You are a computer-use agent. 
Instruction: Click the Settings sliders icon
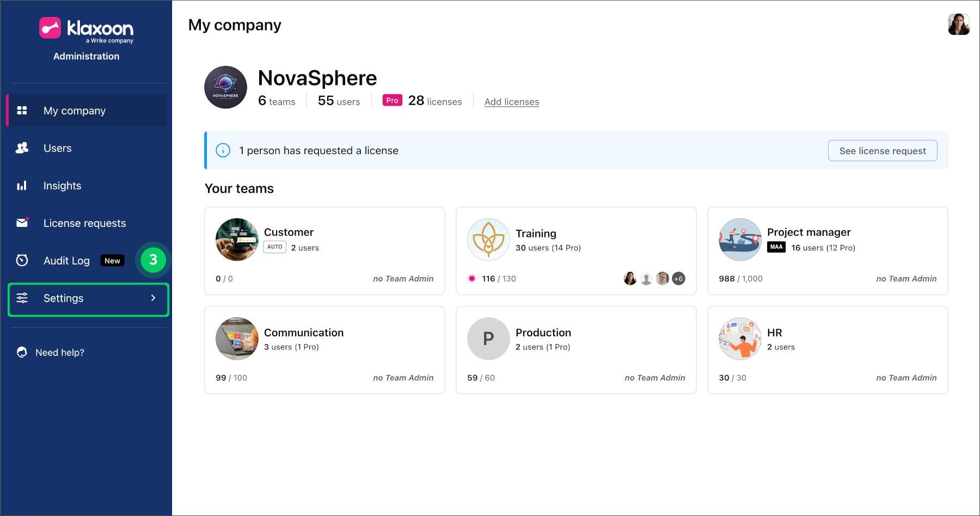[x=22, y=298]
